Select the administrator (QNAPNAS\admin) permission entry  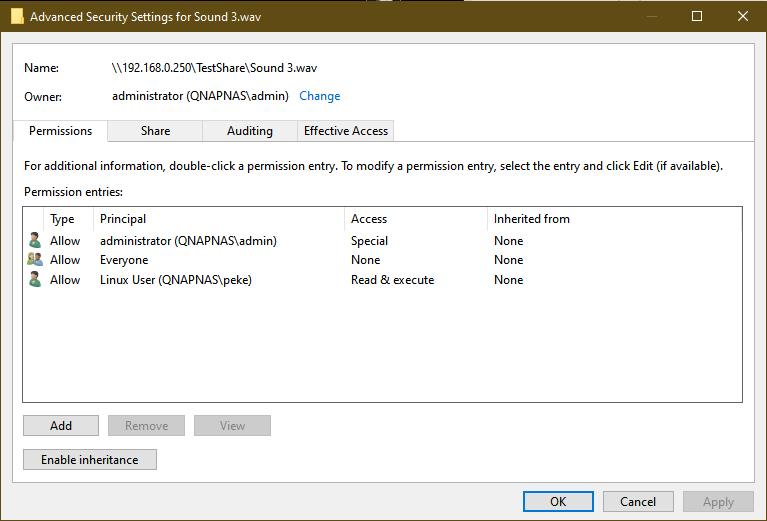(188, 241)
